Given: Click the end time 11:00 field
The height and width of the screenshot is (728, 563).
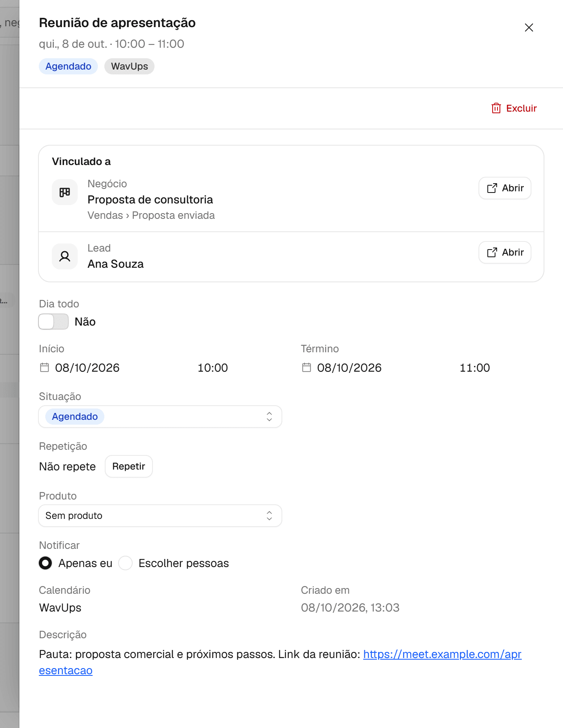Looking at the screenshot, I should click(x=475, y=368).
